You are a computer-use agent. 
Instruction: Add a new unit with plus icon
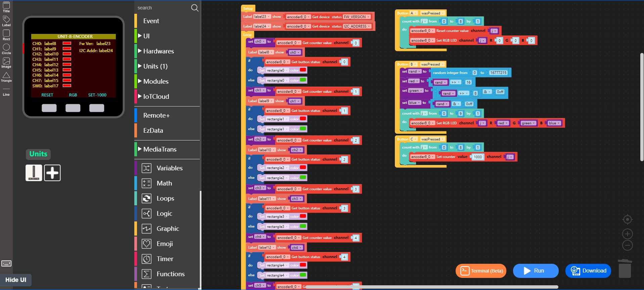pos(52,173)
